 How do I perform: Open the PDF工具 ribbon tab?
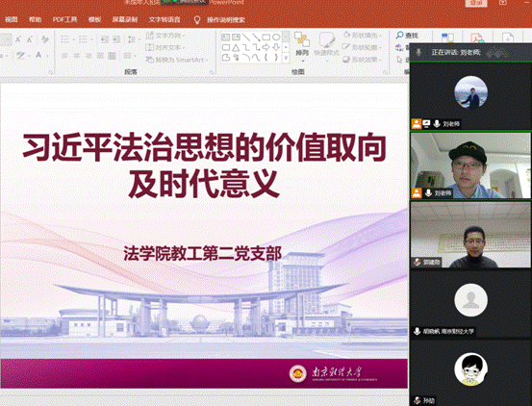[64, 19]
